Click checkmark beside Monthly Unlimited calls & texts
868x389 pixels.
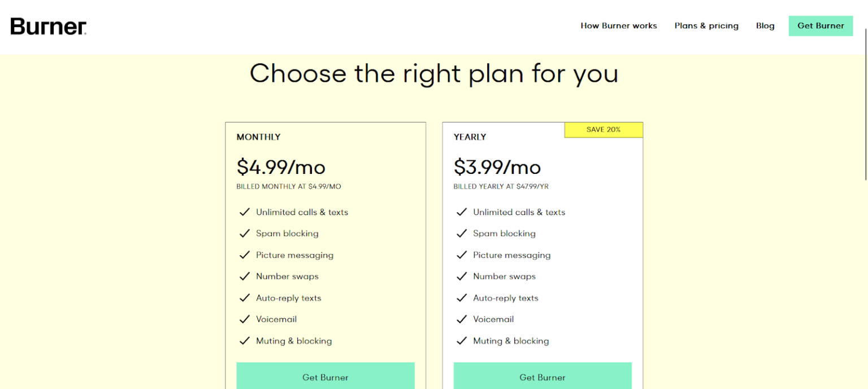[244, 212]
